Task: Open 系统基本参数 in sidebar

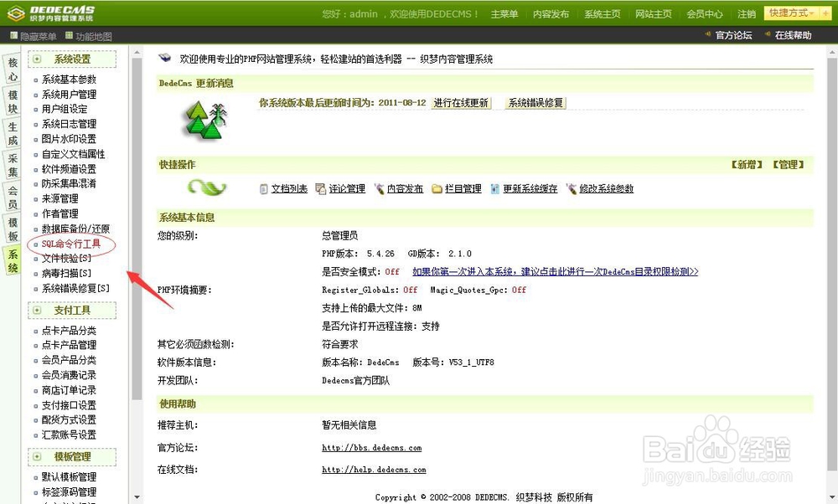Action: point(69,80)
